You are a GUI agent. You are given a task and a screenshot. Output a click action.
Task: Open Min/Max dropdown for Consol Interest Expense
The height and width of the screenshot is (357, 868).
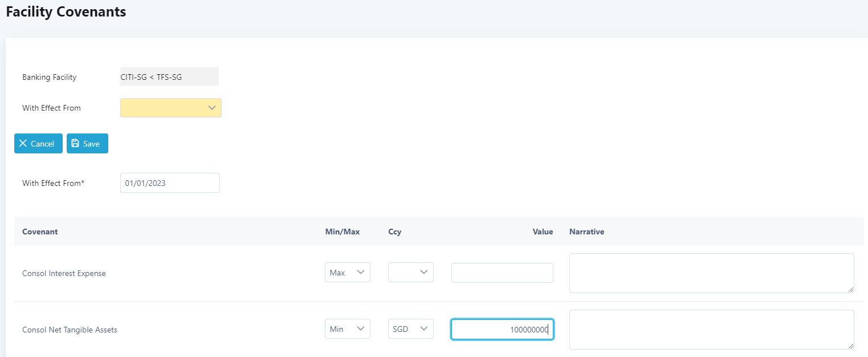coord(348,273)
